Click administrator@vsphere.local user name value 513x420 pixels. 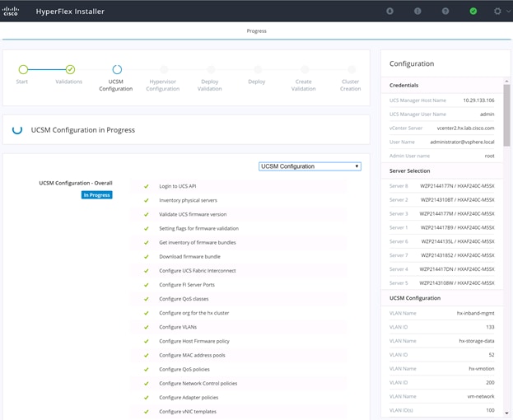pos(462,142)
